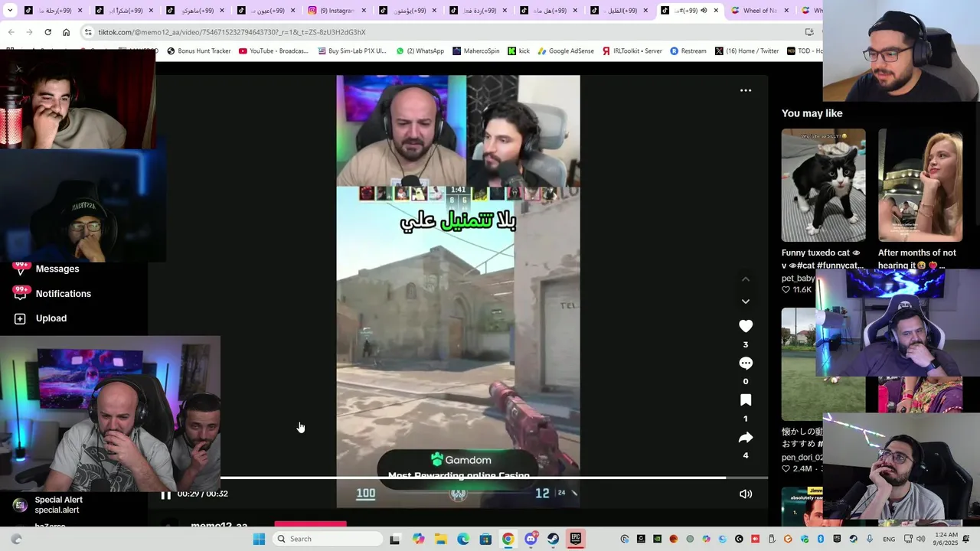Screen dimensions: 980x551
Task: Open the Upload sidebar item
Action: pos(41,318)
